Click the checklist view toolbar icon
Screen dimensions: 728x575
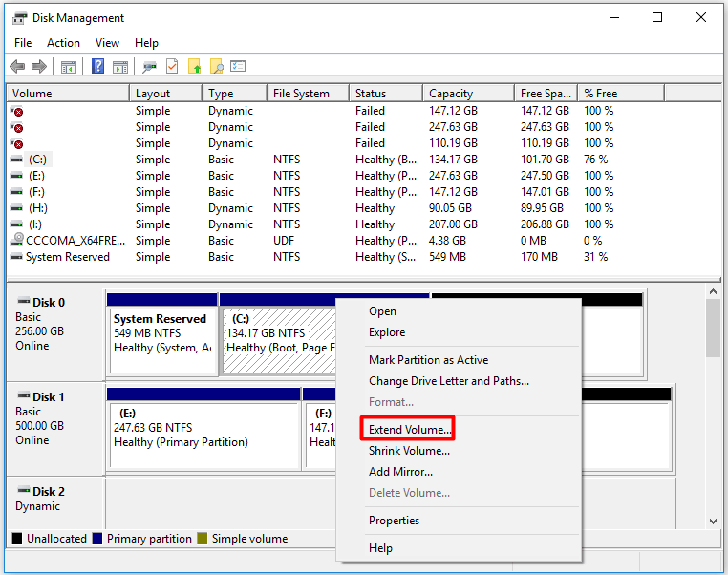tap(238, 66)
